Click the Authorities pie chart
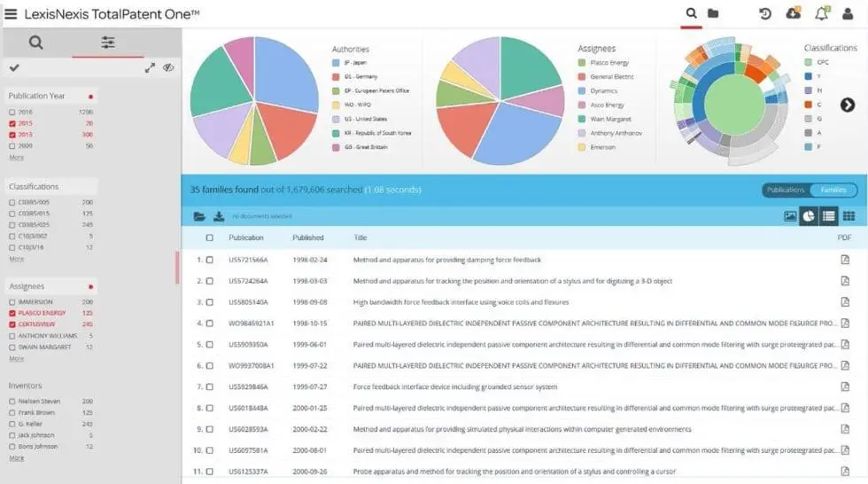 click(x=255, y=101)
